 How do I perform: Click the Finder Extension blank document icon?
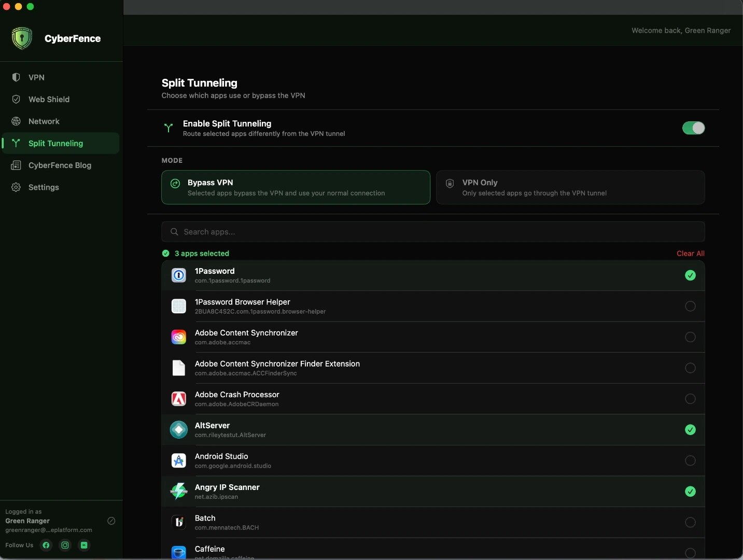tap(179, 368)
